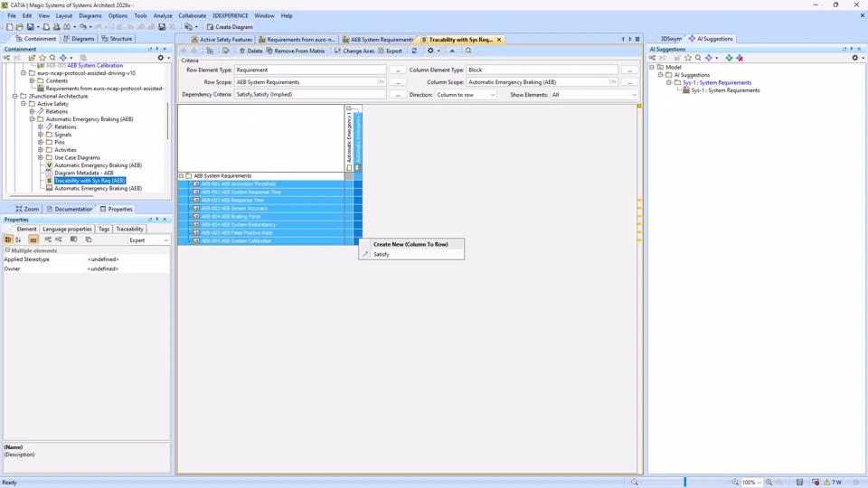The height and width of the screenshot is (488, 868).
Task: Collapse the Active Safety tree node
Action: tap(24, 104)
